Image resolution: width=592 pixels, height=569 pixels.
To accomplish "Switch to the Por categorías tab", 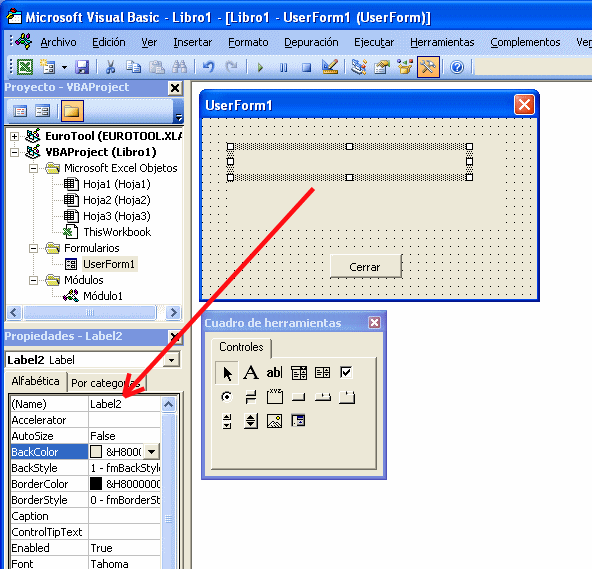I will [107, 383].
